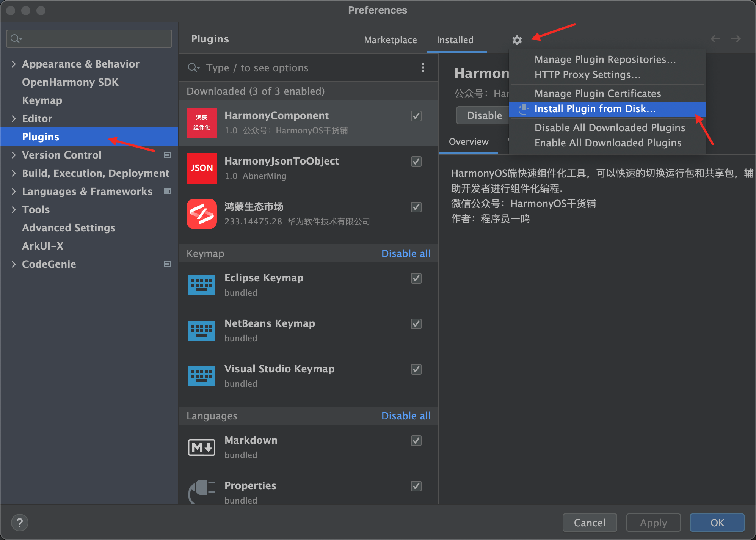Expand the Version Control tree node

(x=14, y=155)
